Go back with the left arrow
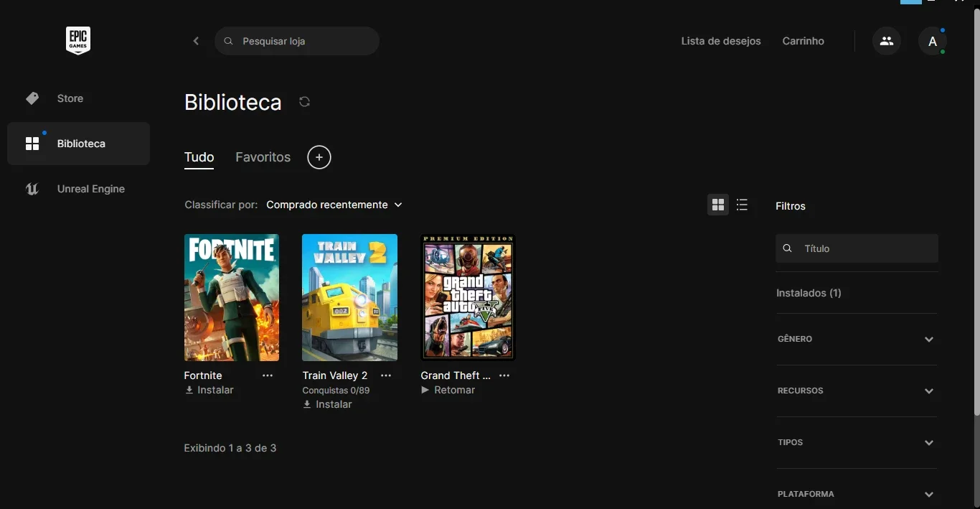Viewport: 980px width, 509px height. click(196, 41)
